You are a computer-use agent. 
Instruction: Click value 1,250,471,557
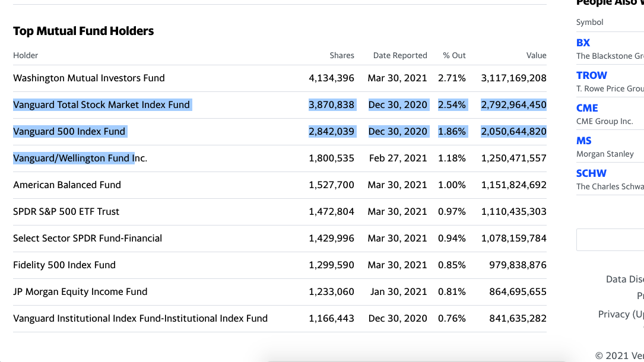pos(514,158)
